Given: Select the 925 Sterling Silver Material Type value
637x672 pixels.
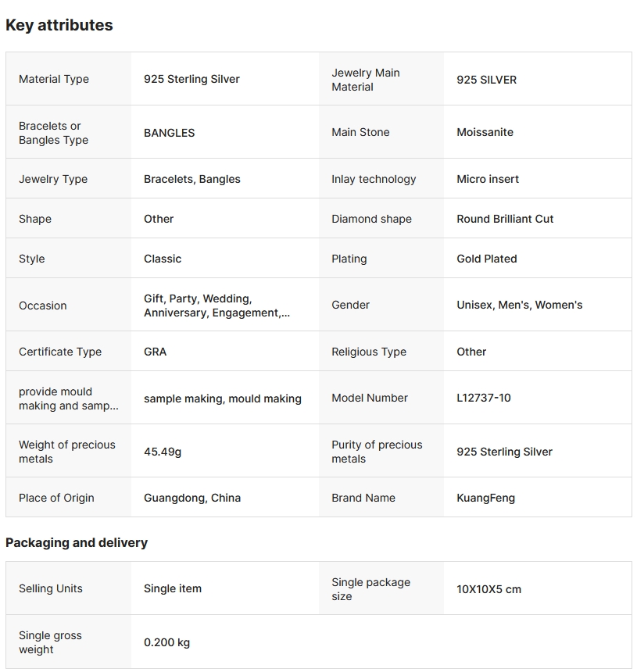Looking at the screenshot, I should click(191, 79).
